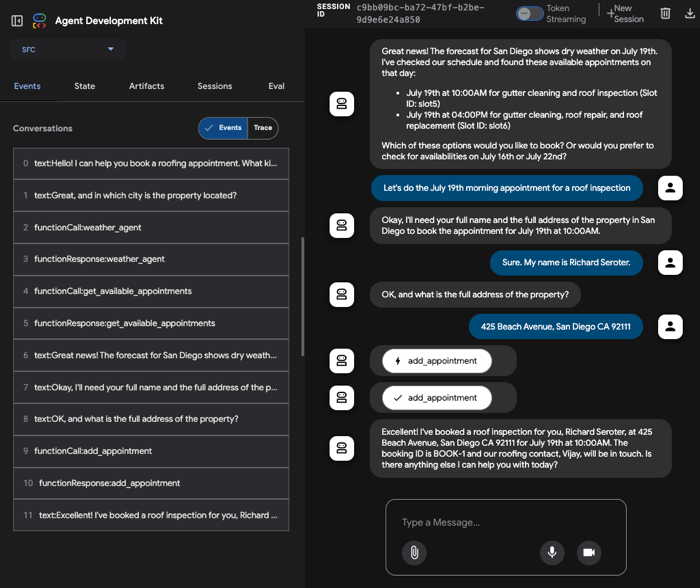The height and width of the screenshot is (588, 700).
Task: Start microphone voice input
Action: point(551,552)
